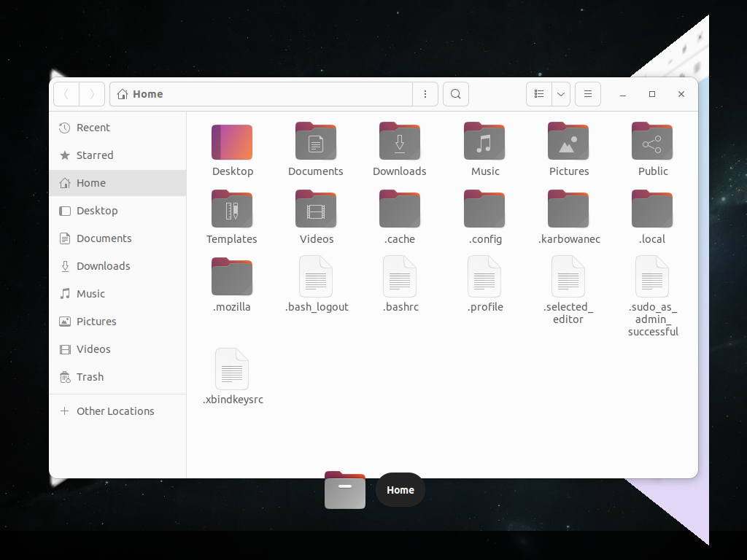Select the .xbindkeysrc file

point(232,369)
